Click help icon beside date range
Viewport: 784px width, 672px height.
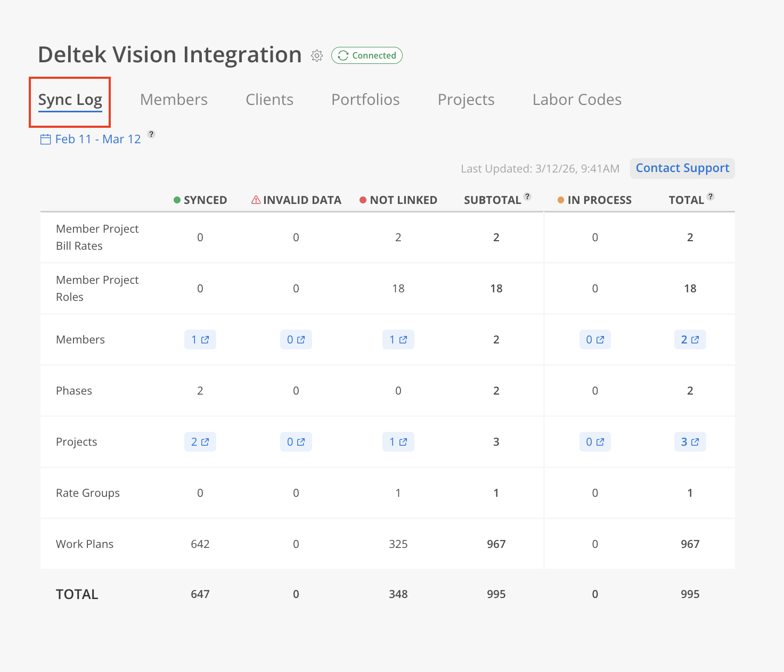click(151, 134)
